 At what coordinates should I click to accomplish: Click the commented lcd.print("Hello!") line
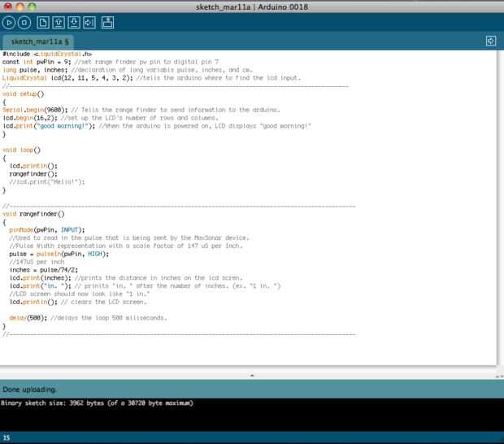pos(47,182)
